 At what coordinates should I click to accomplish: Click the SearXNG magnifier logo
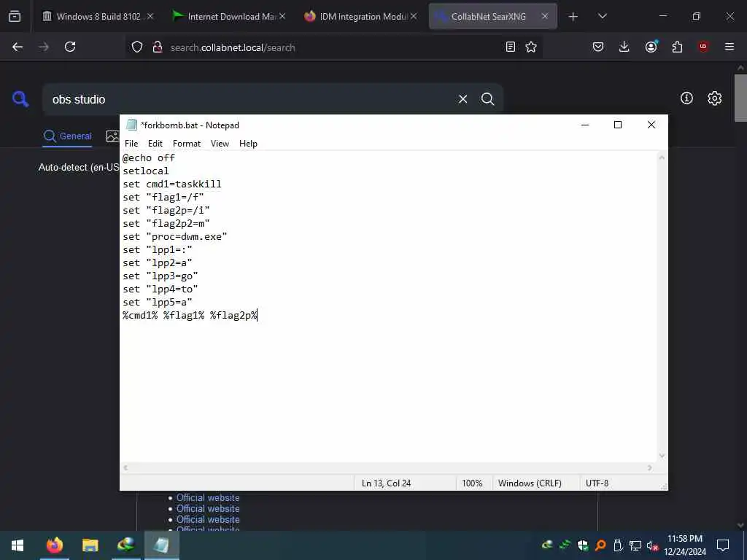(20, 99)
